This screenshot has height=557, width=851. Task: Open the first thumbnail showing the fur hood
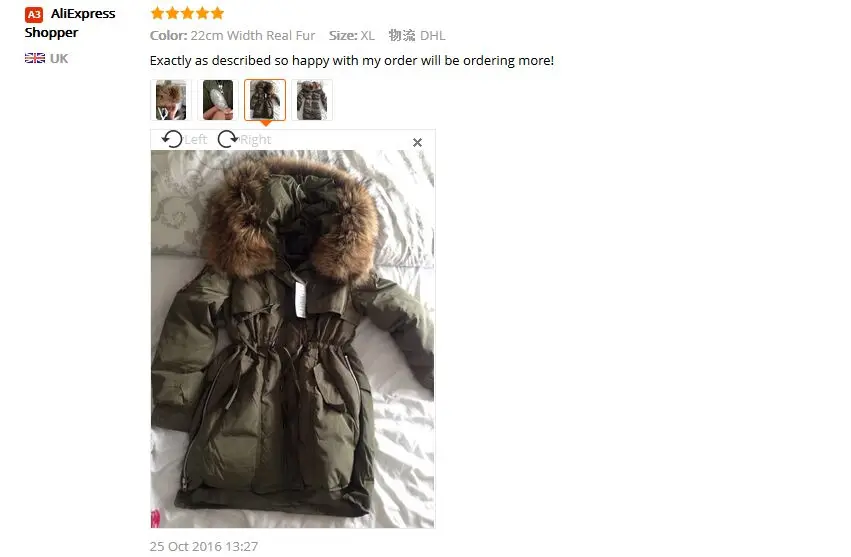(171, 100)
